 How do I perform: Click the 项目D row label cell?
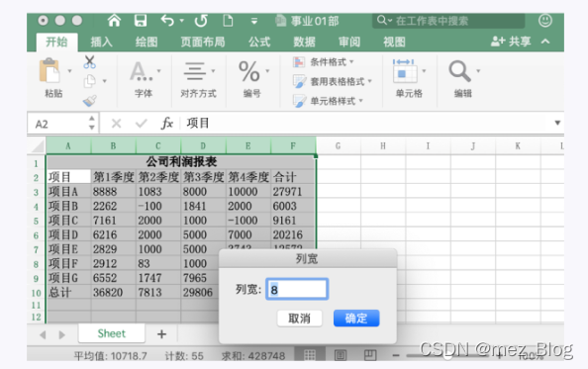68,234
